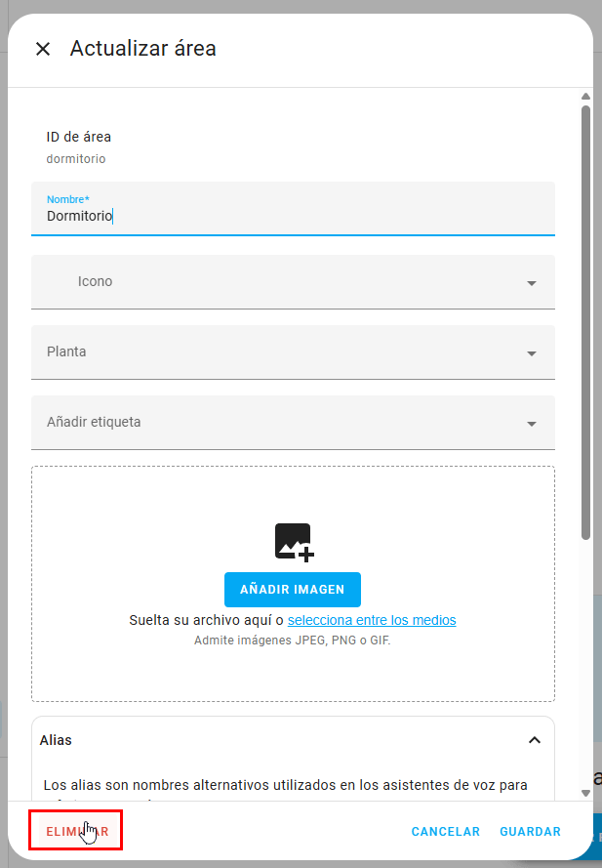Close the Actualizar área dialog with X

(x=43, y=49)
